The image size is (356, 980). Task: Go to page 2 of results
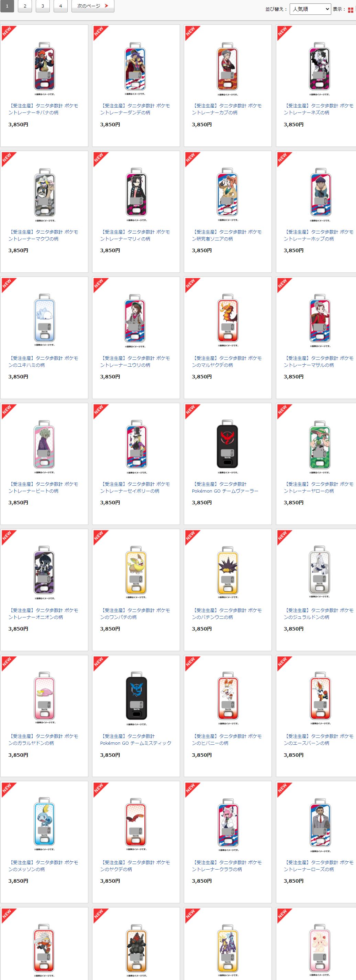coord(25,6)
